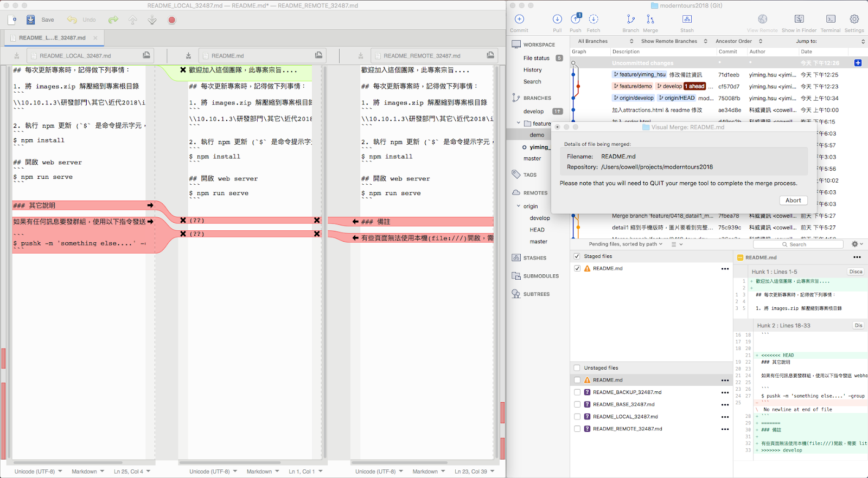
Task: Click the Merge icon in Sourcetree toolbar
Action: tap(650, 19)
